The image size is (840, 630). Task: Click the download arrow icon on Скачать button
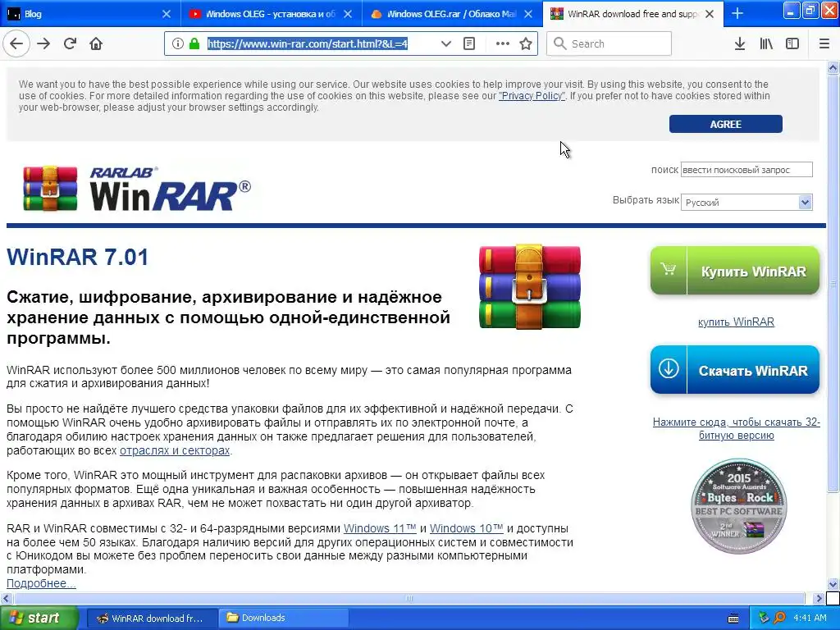coord(669,368)
